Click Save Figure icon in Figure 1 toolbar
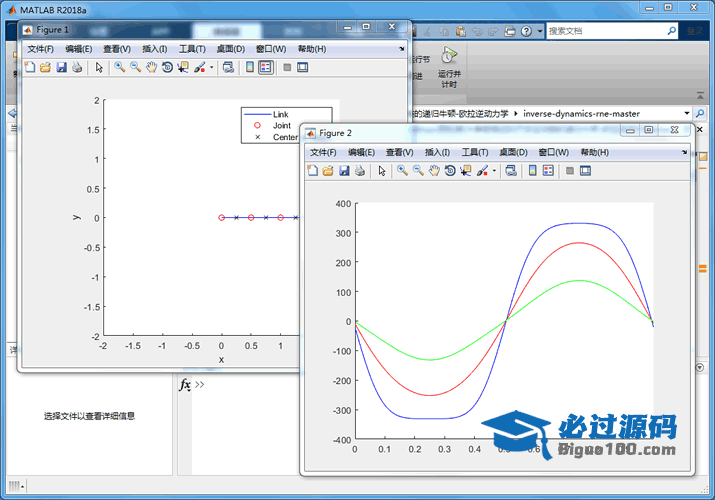The height and width of the screenshot is (500, 715). coord(61,67)
